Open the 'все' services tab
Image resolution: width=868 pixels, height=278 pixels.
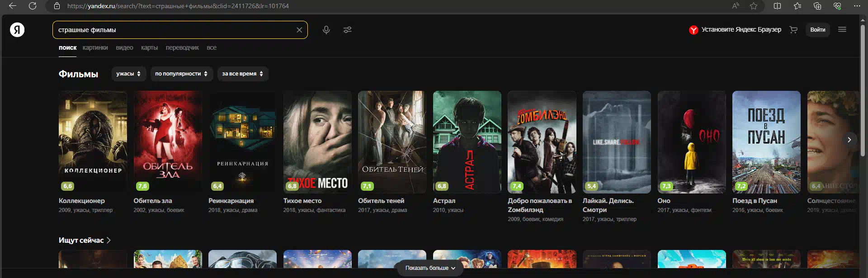tap(212, 47)
